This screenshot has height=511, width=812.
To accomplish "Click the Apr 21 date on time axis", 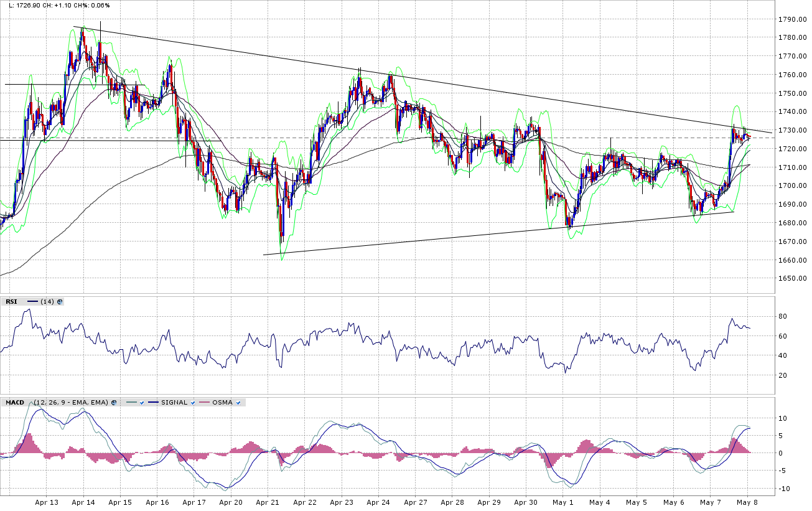I will 268,502.
